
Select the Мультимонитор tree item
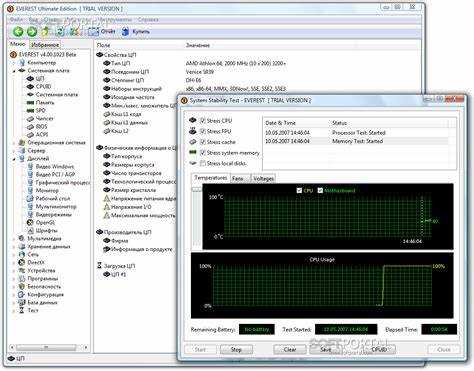coord(56,207)
